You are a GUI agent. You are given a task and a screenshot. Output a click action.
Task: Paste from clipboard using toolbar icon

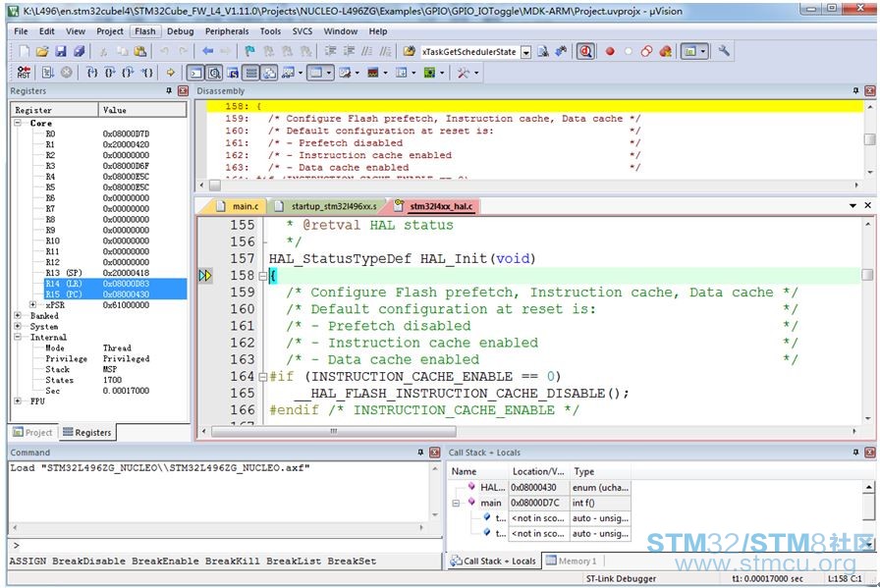(x=140, y=52)
